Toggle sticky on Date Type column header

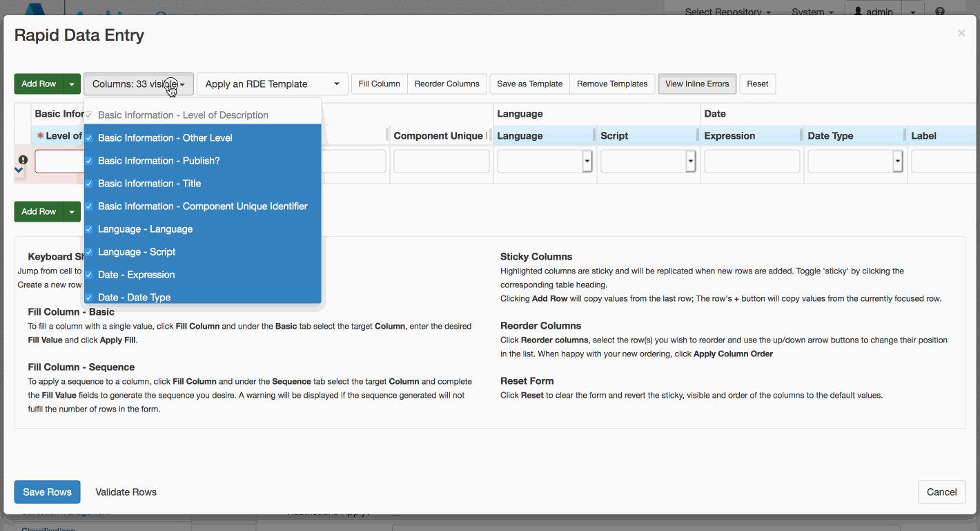(856, 136)
